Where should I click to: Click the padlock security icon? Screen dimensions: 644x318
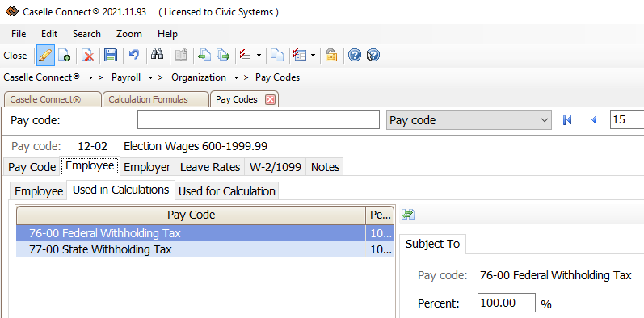331,55
